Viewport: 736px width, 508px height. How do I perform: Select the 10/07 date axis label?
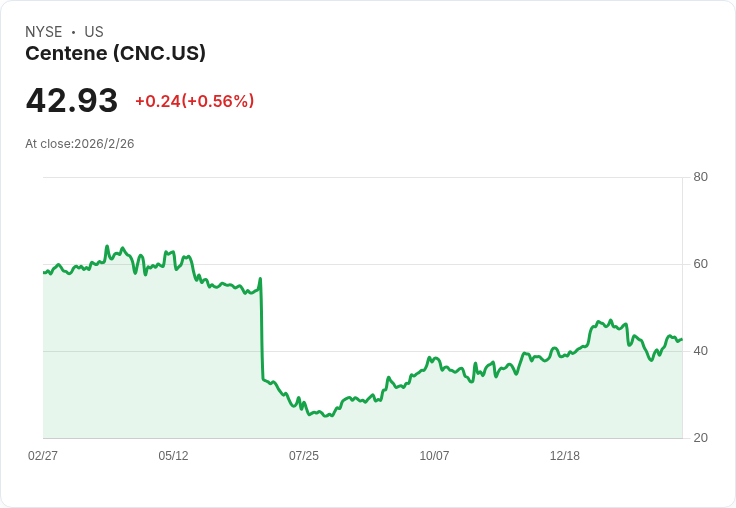(x=434, y=456)
